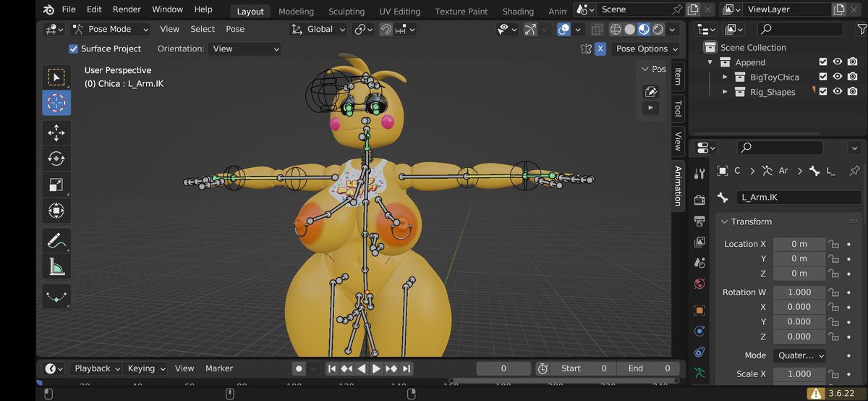Screen dimensions: 868x401
Task: Choose the Move tool
Action: click(x=56, y=132)
